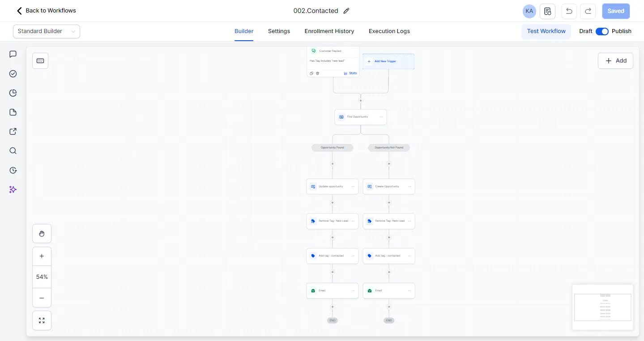644x341 pixels.
Task: Open the three-dot menu on Create Opportunity node
Action: click(x=409, y=186)
